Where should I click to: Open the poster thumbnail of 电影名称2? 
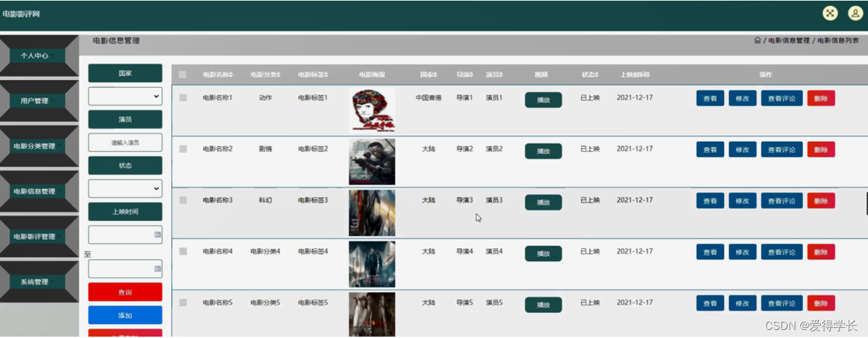point(372,162)
